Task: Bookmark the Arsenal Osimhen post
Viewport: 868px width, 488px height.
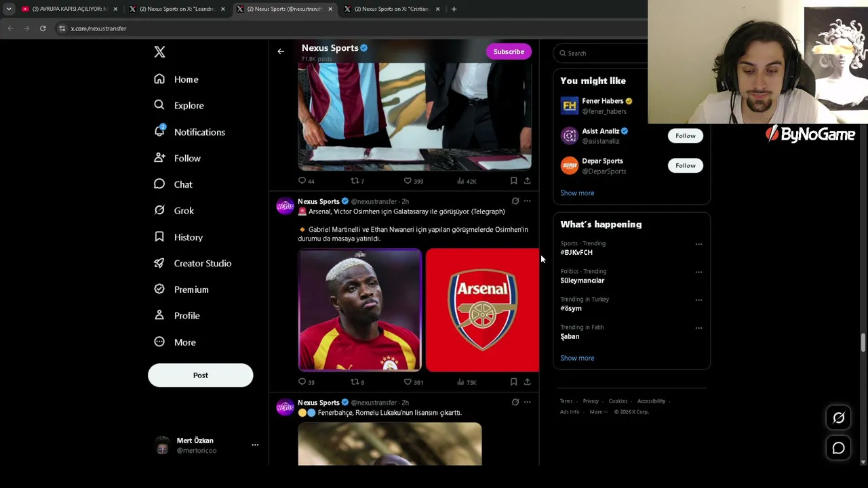Action: 513,382
